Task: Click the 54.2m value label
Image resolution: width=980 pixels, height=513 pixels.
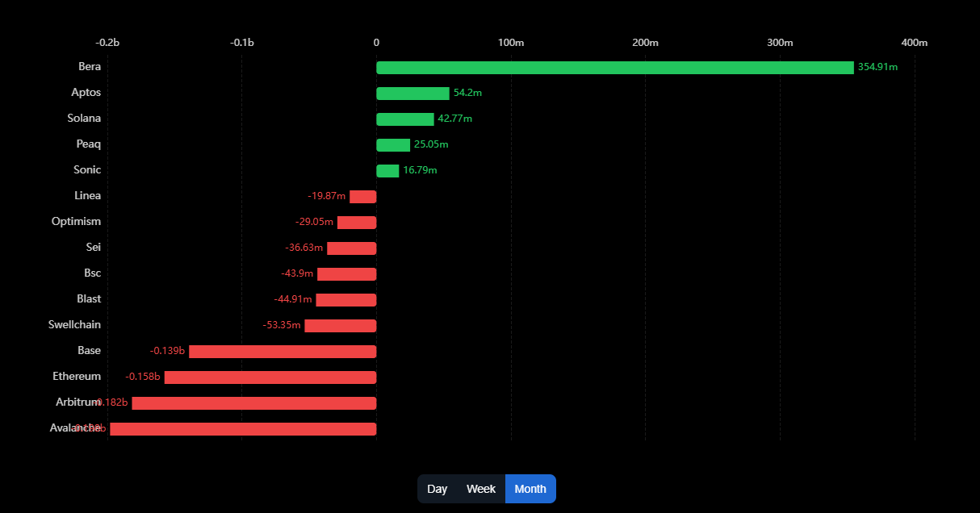Action: tap(467, 93)
